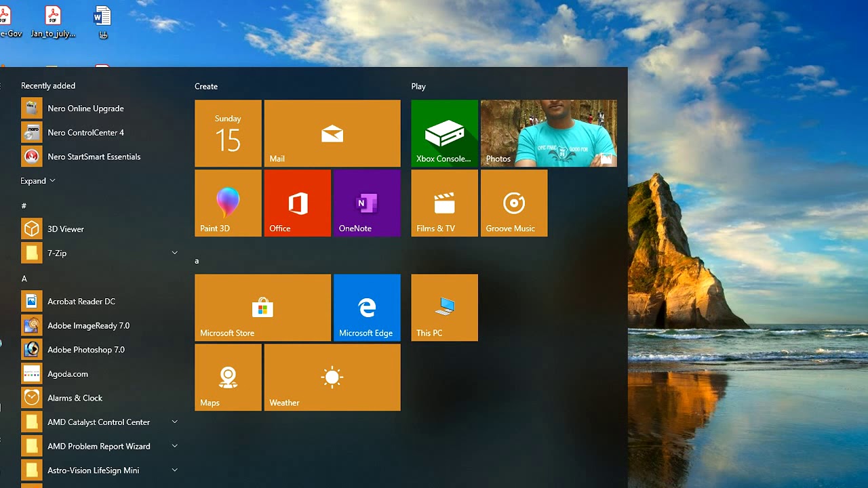Click the Nero Online Upgrade icon
The width and height of the screenshot is (868, 488).
pos(31,108)
